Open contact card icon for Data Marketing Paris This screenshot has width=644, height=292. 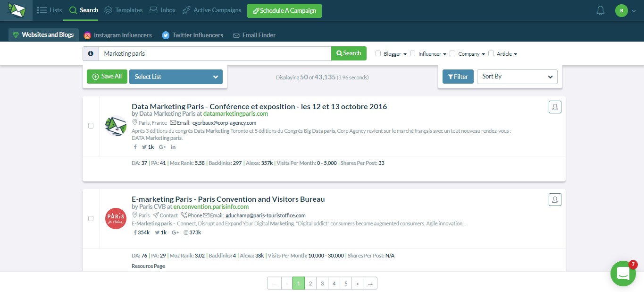coord(555,107)
